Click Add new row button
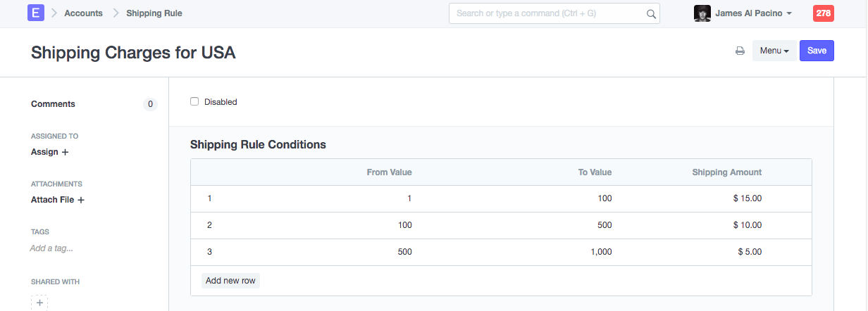 point(230,281)
